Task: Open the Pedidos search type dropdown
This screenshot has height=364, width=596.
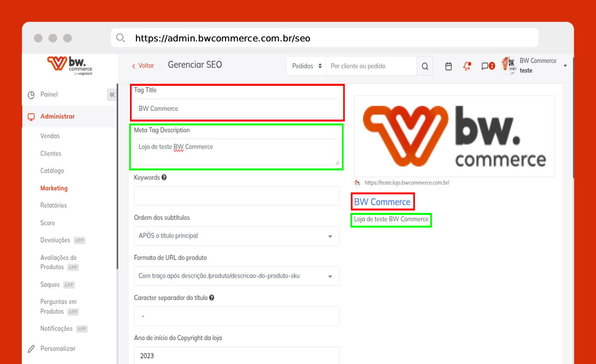Action: (x=306, y=66)
